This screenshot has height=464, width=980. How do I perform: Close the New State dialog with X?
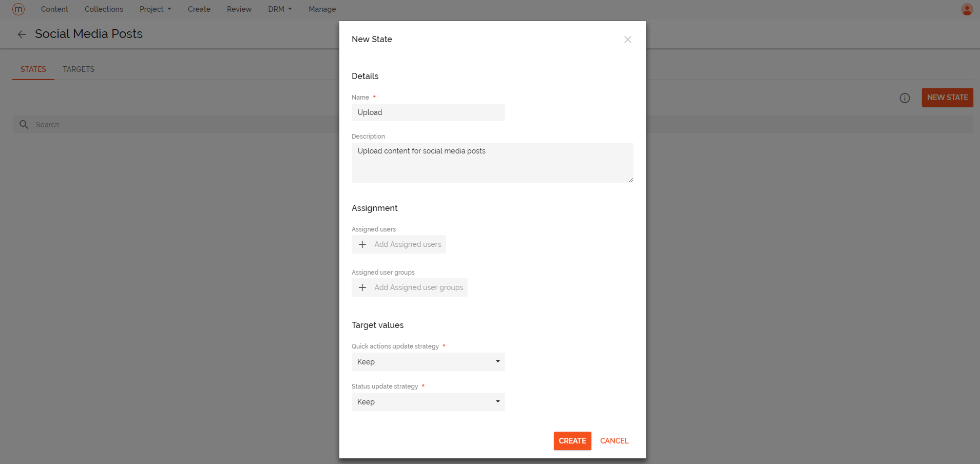(x=627, y=40)
